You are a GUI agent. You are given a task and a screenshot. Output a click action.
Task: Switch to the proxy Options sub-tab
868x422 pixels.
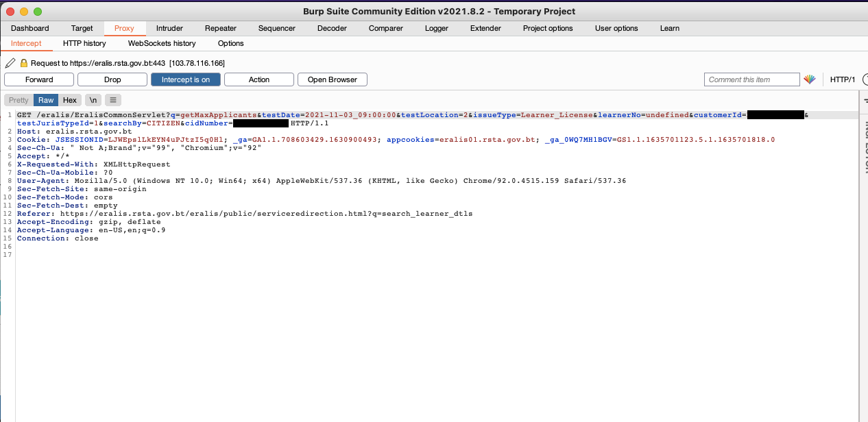231,43
